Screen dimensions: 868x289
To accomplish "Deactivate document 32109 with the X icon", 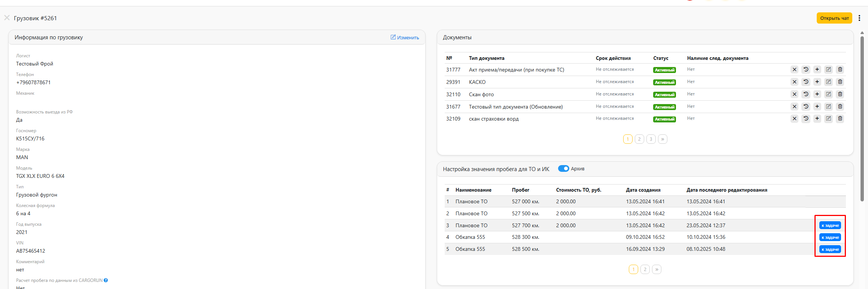I will [x=795, y=119].
